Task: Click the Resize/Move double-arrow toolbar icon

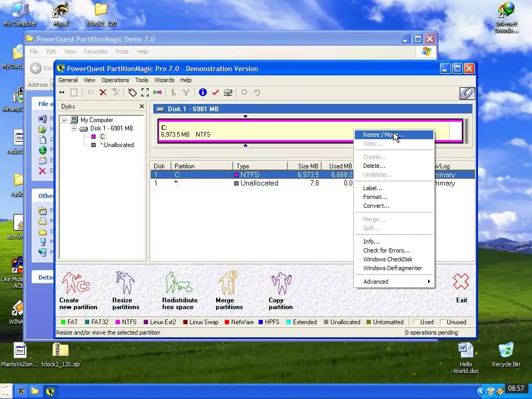Action: click(x=62, y=92)
